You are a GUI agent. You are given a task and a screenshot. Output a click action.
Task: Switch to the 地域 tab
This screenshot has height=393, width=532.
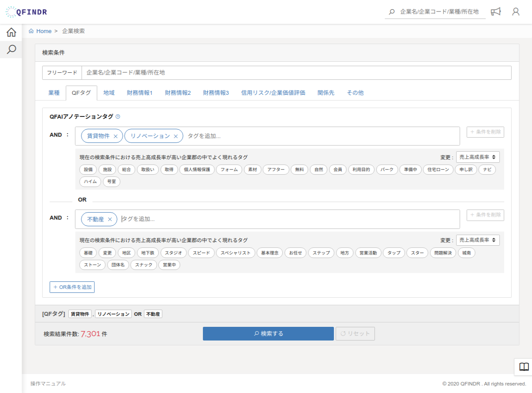tap(109, 93)
